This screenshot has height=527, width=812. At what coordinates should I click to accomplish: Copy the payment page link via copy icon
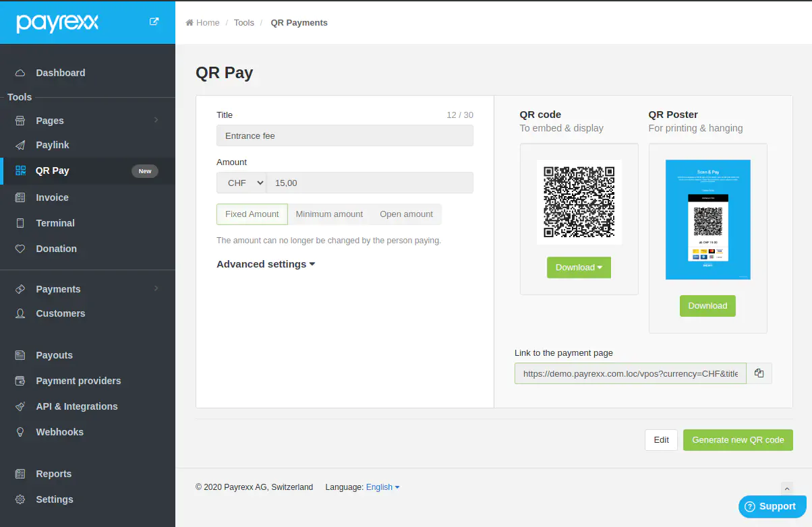pos(759,373)
